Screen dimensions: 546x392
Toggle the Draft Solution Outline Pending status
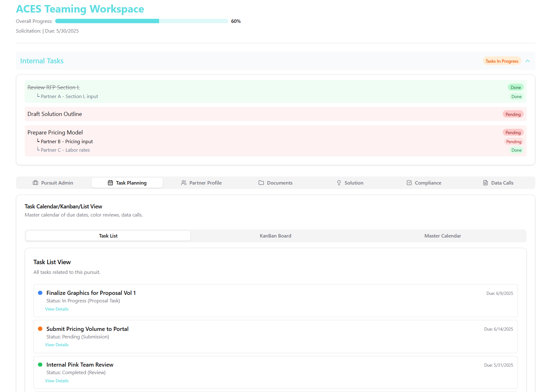pyautogui.click(x=513, y=114)
